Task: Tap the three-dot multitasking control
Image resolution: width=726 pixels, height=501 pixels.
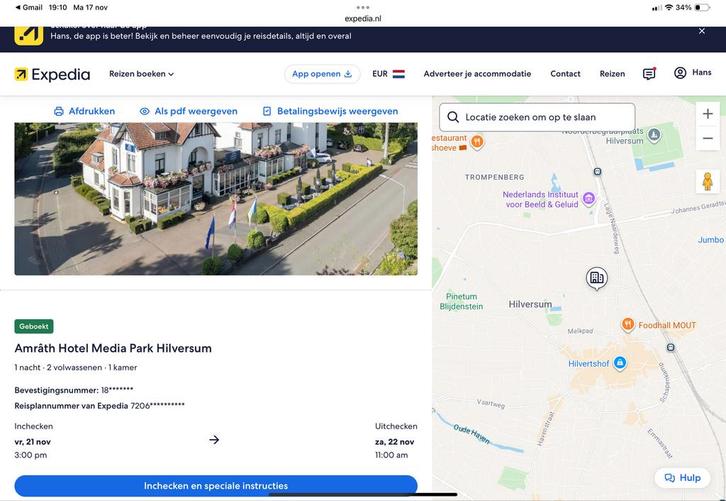Action: click(x=363, y=7)
